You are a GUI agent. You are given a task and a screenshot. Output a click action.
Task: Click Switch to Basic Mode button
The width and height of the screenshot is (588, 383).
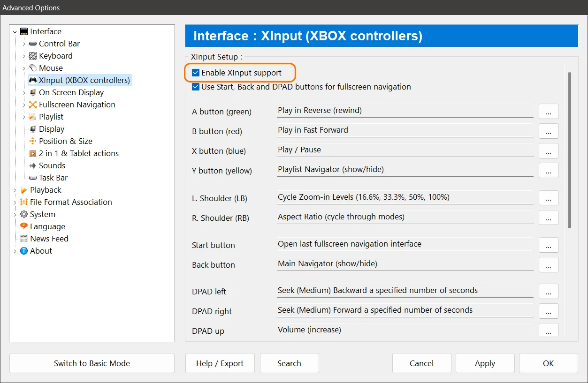[x=92, y=363]
